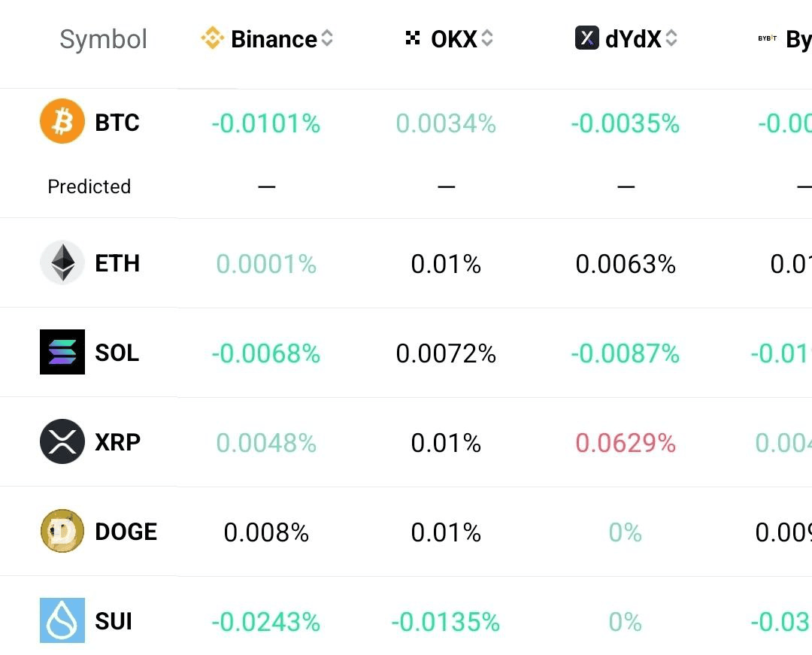Screen dimensions: 812x655
Task: Click the XRP coin icon
Action: click(x=62, y=441)
